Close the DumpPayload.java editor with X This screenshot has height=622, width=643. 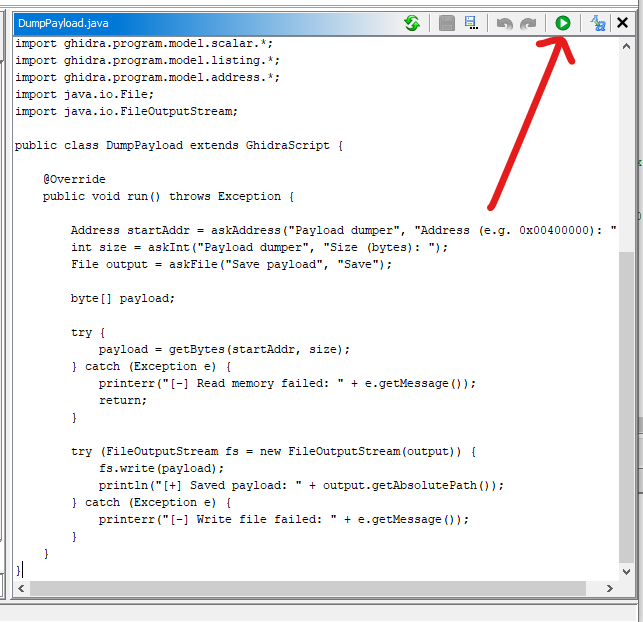622,23
